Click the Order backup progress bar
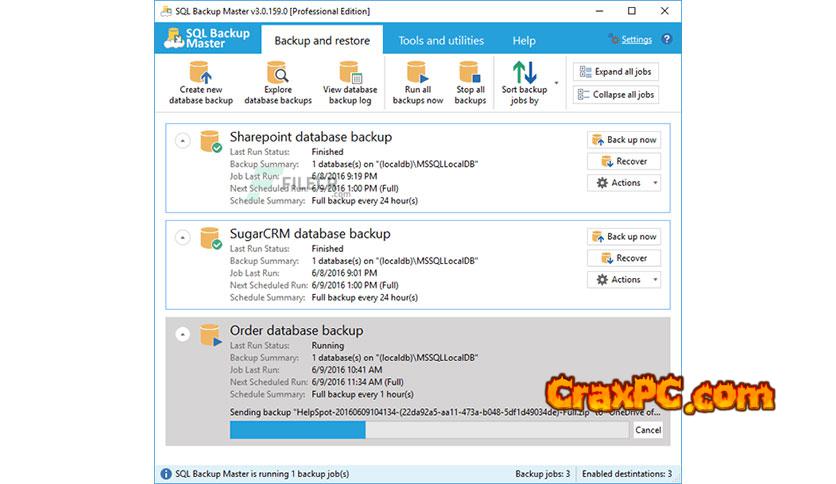 click(x=429, y=430)
